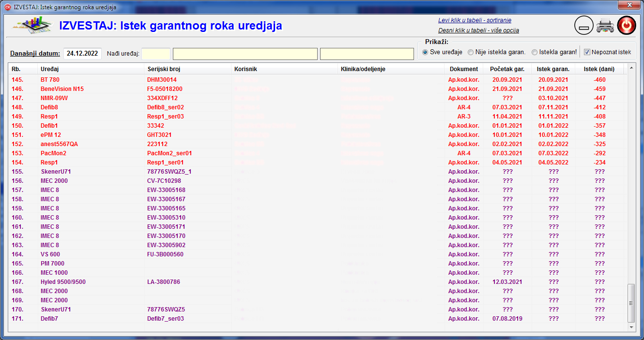
Task: Click expiry date '03.10.2021' cell
Action: [553, 98]
